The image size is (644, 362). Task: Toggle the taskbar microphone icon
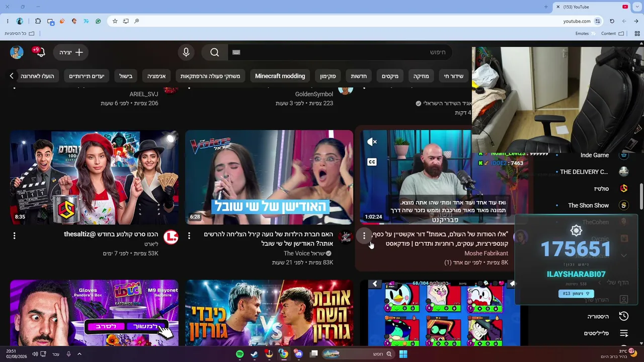pyautogui.click(x=69, y=354)
